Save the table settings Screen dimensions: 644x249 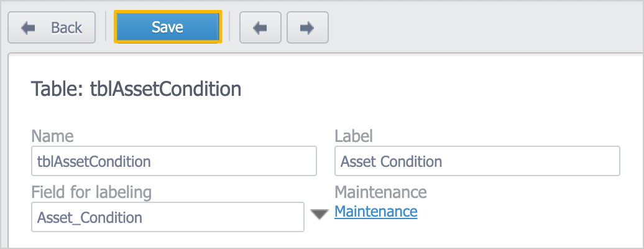(168, 27)
